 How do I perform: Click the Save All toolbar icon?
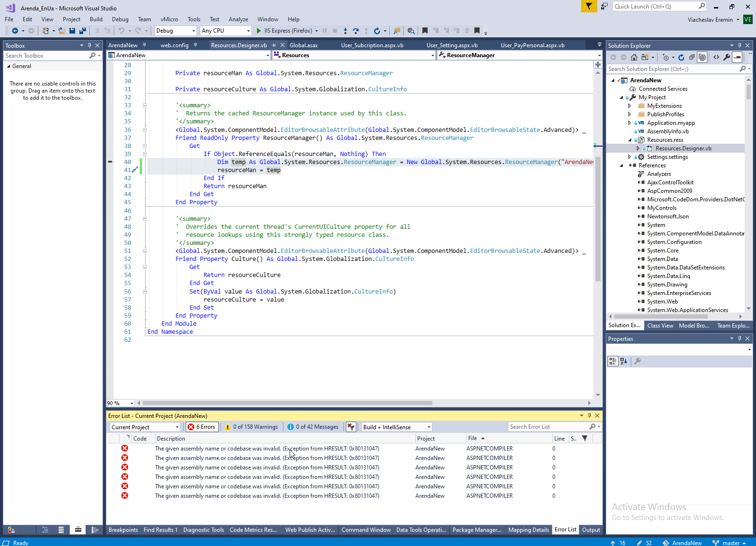82,31
